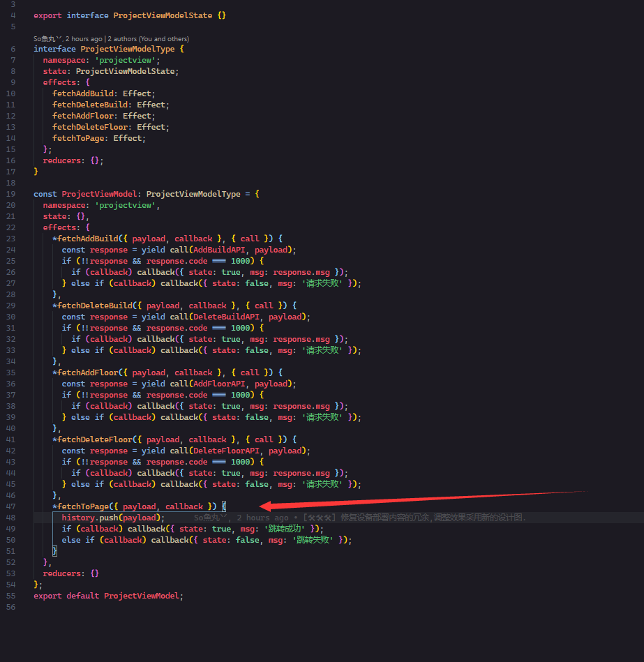Click the '请求失败' string on line 27

coord(322,284)
